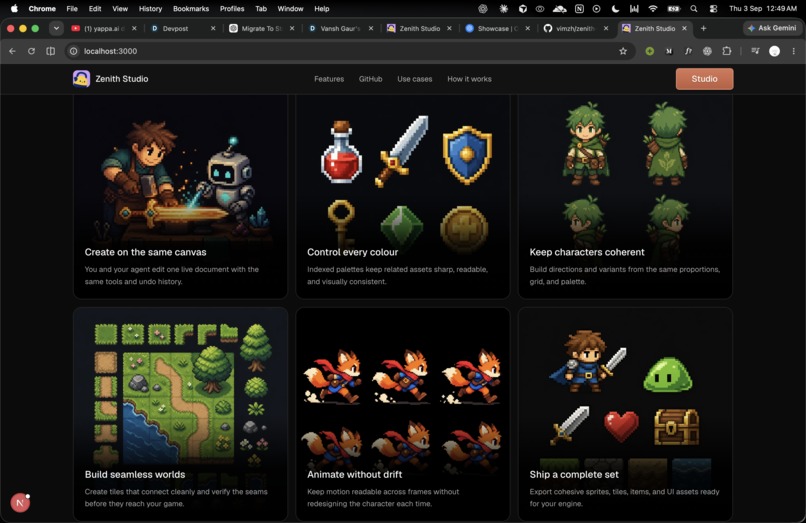The width and height of the screenshot is (806, 523).
Task: Open a new tab with plus button
Action: 703,29
